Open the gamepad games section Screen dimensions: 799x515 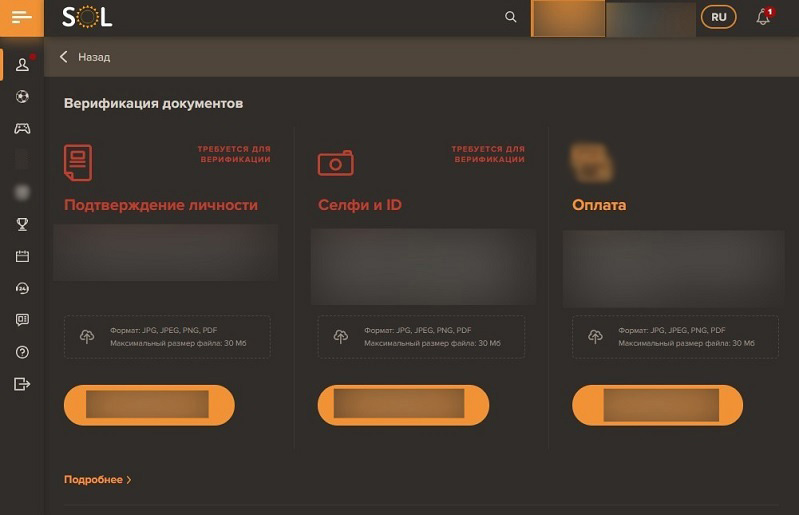(22, 128)
